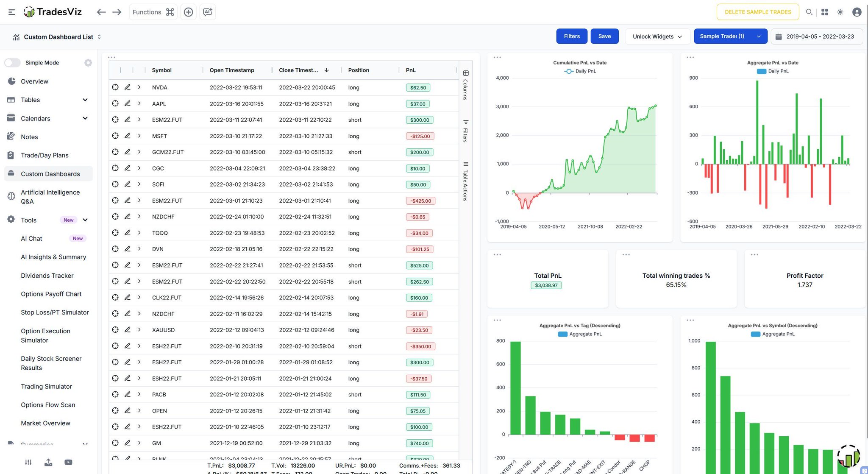
Task: Open the apps grid icon in header
Action: (x=824, y=12)
